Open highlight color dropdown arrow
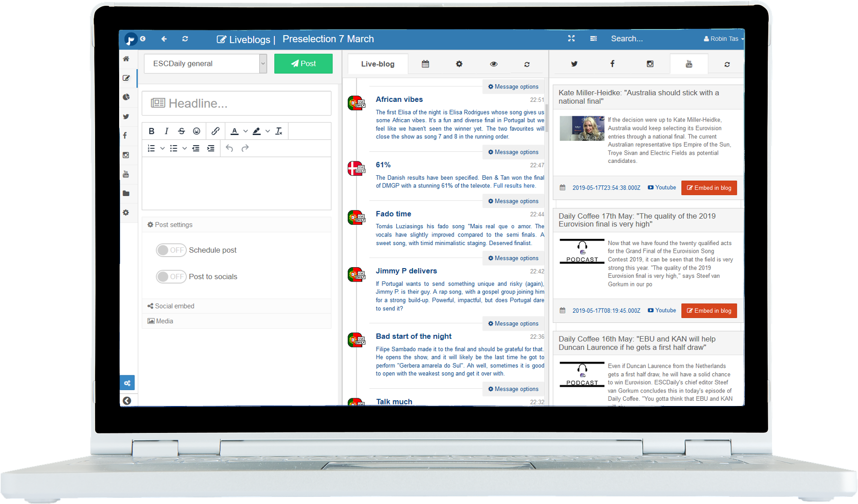Viewport: 858px width, 504px height. pyautogui.click(x=268, y=131)
